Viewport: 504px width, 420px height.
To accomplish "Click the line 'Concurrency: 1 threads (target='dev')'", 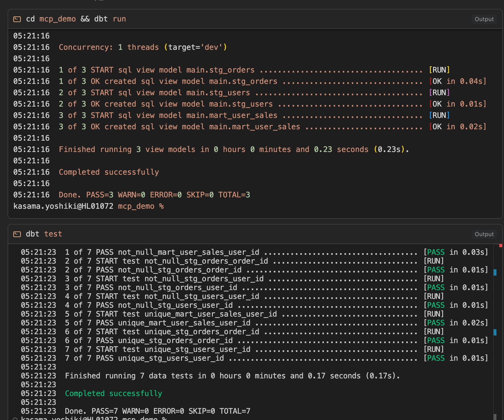I will tap(143, 47).
